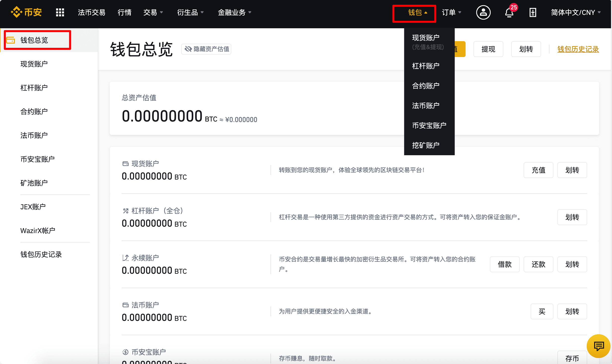Click the 划转 button in header
612x364 pixels.
[526, 49]
